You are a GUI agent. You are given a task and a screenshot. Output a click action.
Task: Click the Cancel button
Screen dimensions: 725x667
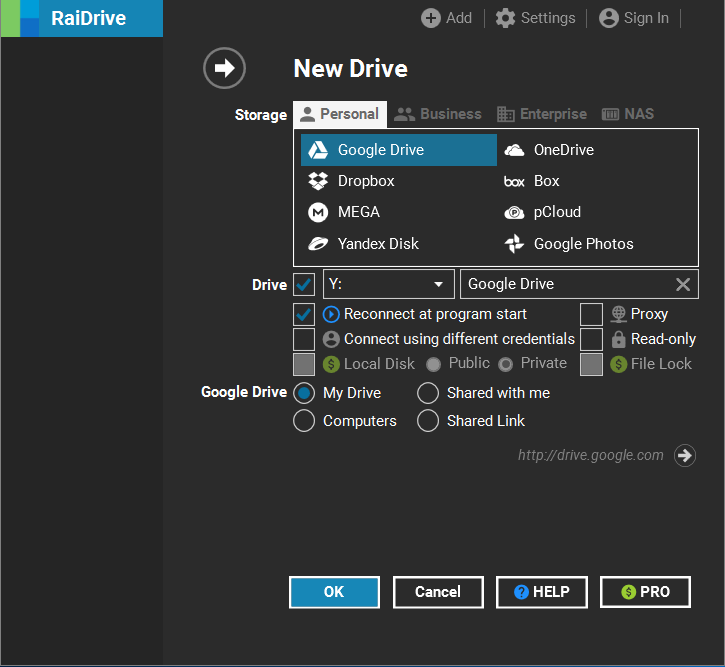[x=438, y=592]
